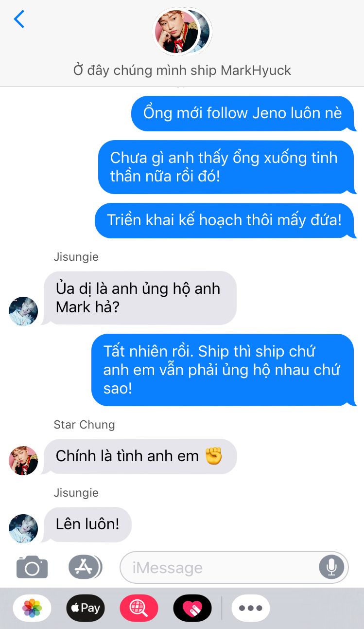This screenshot has width=364, height=629.
Task: Open Apple Pay in the app strip
Action: pos(86,608)
